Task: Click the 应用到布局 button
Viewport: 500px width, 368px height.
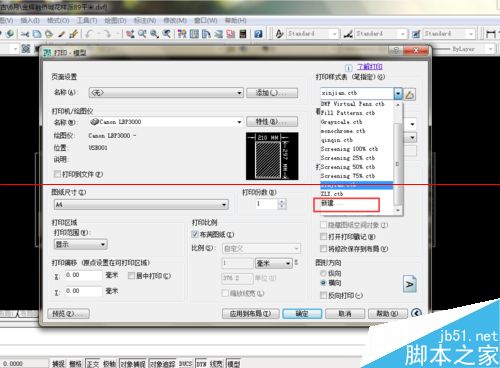Action: point(251,314)
